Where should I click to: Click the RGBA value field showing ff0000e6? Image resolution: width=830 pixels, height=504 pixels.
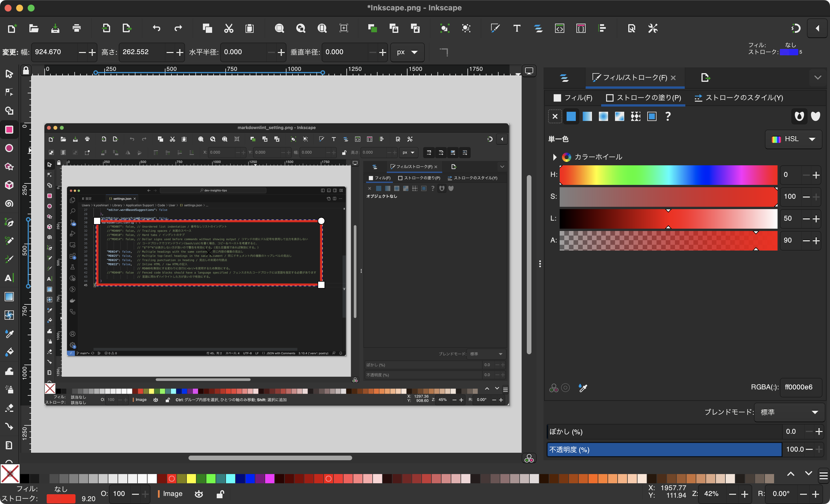(x=798, y=387)
